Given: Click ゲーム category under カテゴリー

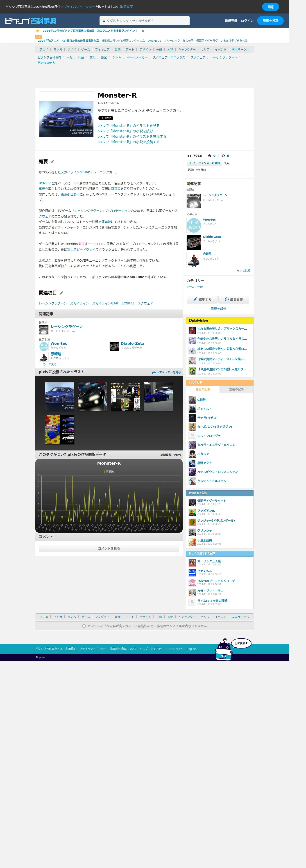Looking at the screenshot, I should click(x=190, y=287).
